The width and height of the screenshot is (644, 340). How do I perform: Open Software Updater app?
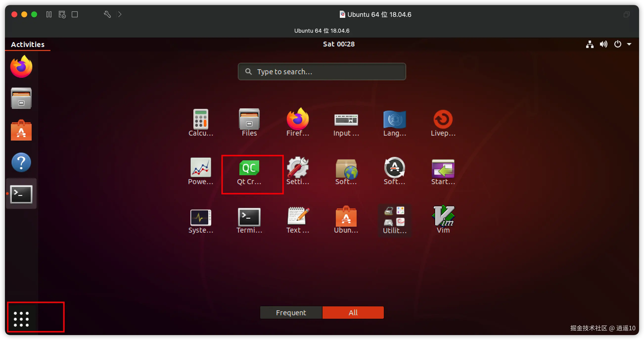394,168
